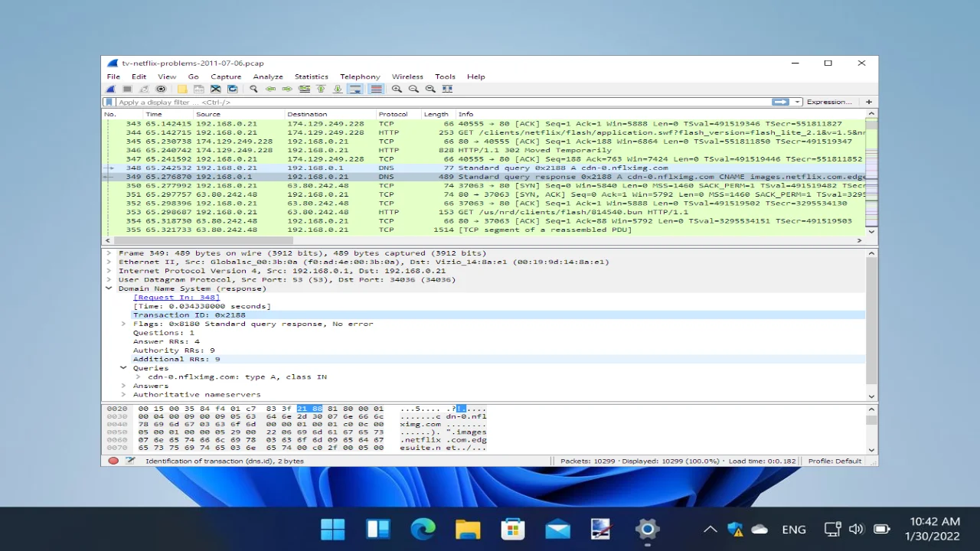Viewport: 980px width, 551px height.
Task: Close this capture file icon
Action: tap(216, 89)
